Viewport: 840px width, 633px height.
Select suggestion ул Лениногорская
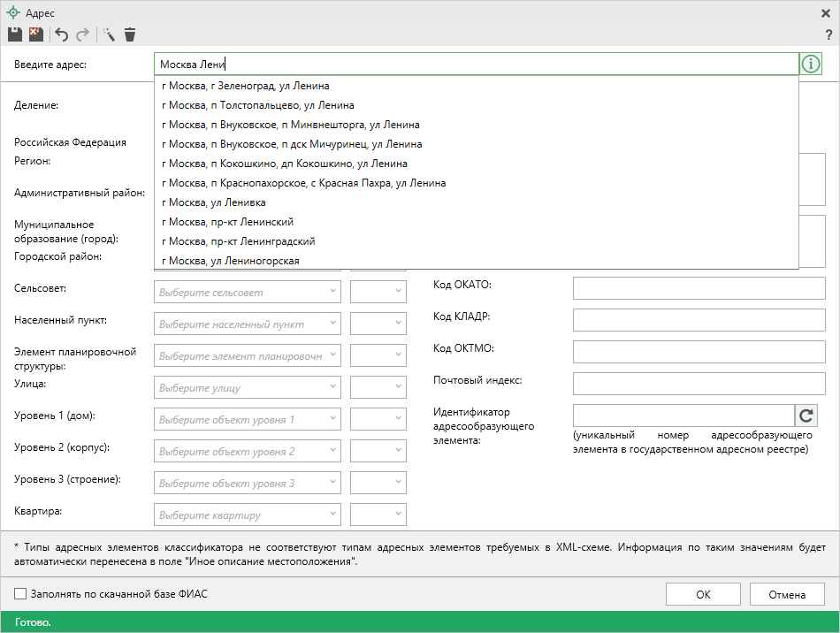477,260
